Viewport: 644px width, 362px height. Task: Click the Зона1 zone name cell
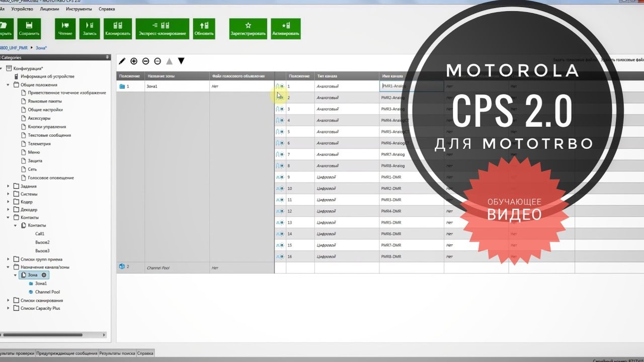pyautogui.click(x=177, y=86)
